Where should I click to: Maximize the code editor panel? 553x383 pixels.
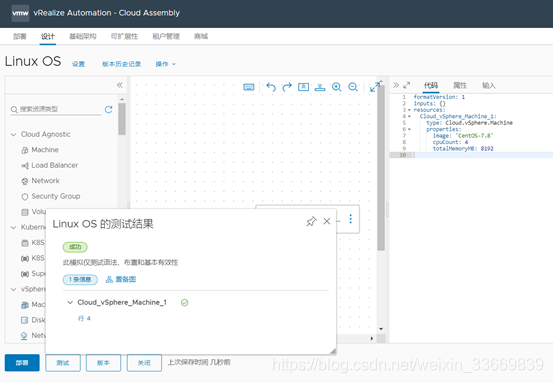[x=407, y=85]
